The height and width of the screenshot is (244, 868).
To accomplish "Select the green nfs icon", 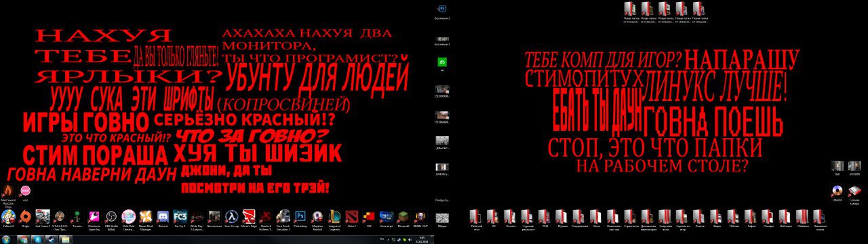I will pos(442,64).
